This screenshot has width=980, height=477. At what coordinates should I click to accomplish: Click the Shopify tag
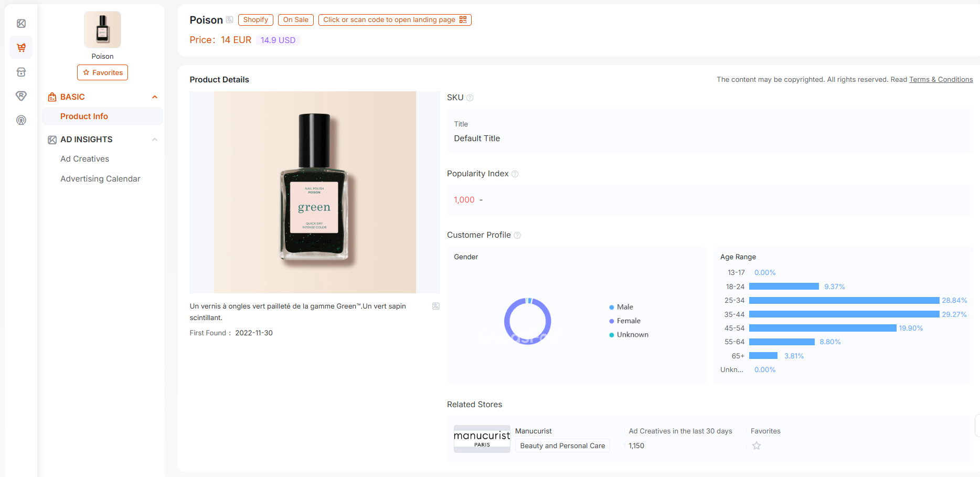click(255, 20)
